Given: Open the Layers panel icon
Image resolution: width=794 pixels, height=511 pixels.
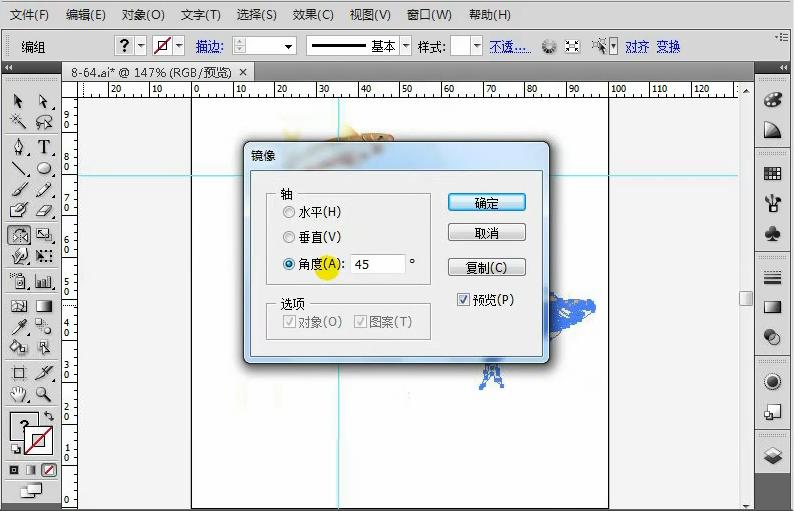Looking at the screenshot, I should point(772,456).
